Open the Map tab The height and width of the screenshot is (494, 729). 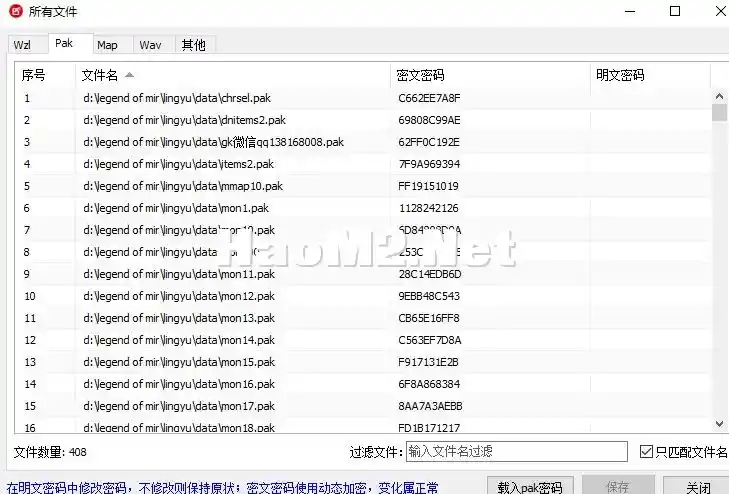point(113,45)
